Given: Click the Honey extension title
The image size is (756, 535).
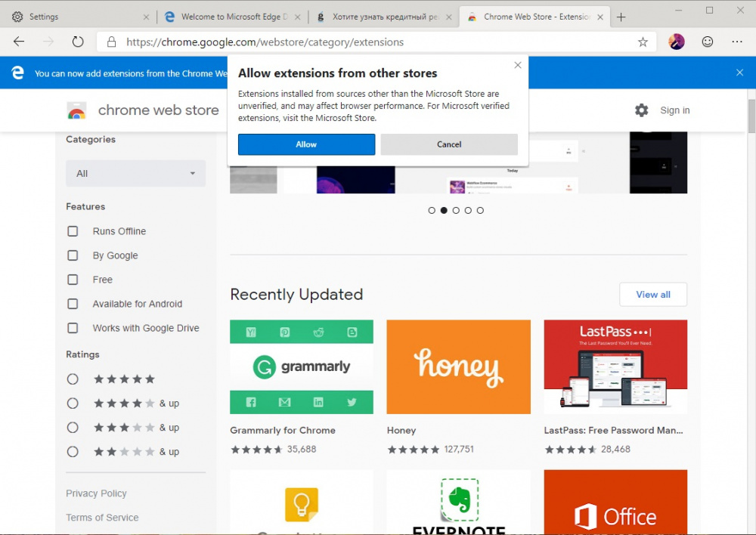Looking at the screenshot, I should click(x=401, y=431).
